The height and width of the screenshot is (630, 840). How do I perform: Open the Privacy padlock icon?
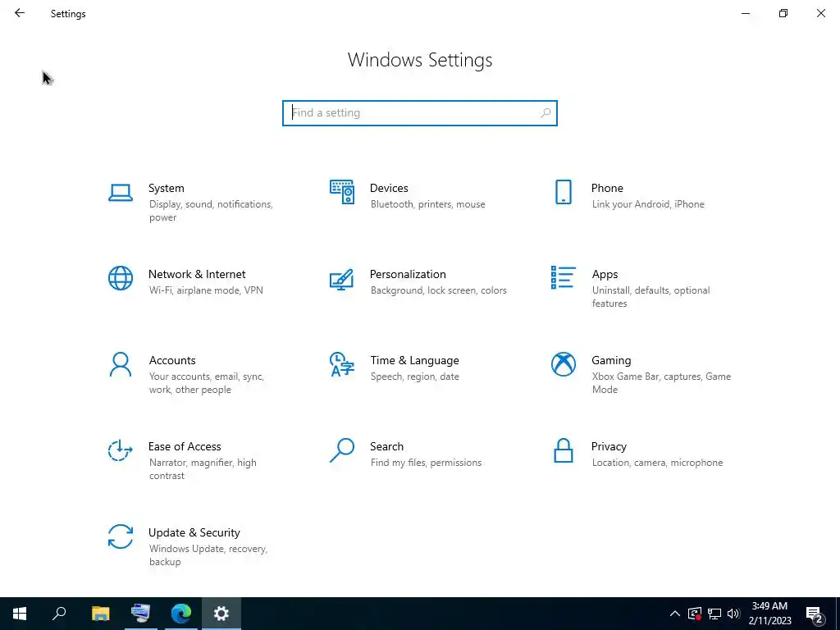coord(563,450)
